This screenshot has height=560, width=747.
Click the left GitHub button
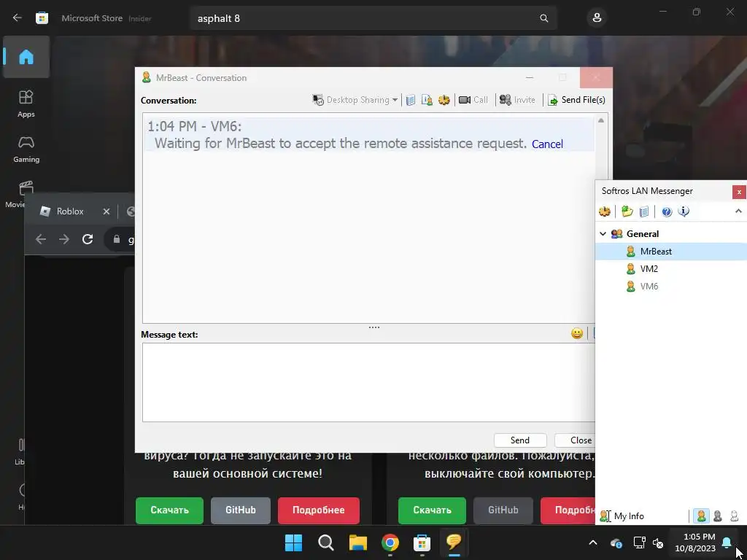click(241, 510)
